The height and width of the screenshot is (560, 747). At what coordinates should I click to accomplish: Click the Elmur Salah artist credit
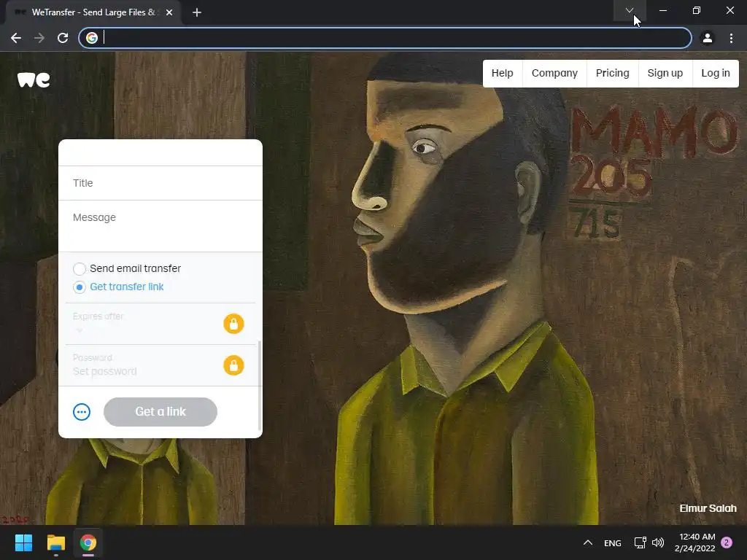tap(708, 508)
